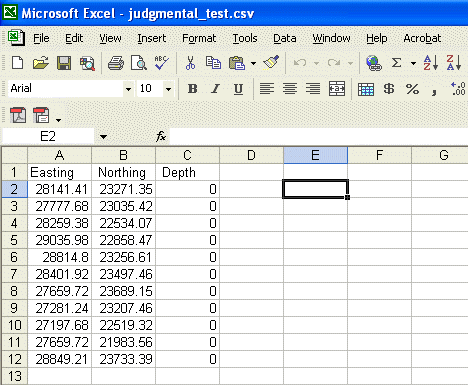Open the File menu
Viewport: 468px width, 385px height.
pos(41,38)
